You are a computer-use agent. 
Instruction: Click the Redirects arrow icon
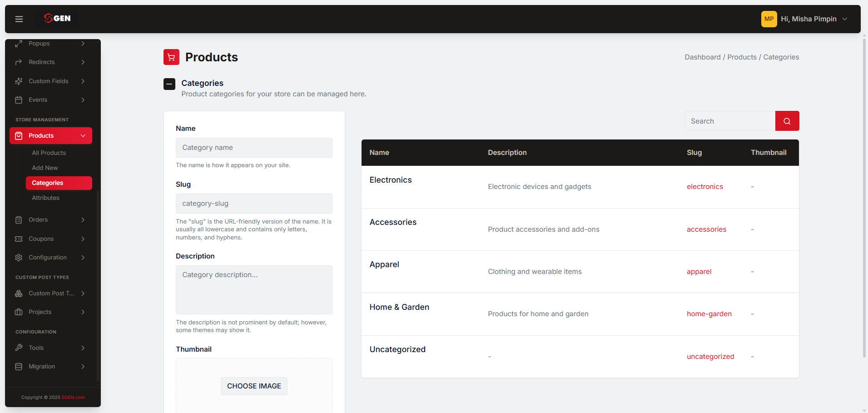pyautogui.click(x=19, y=62)
